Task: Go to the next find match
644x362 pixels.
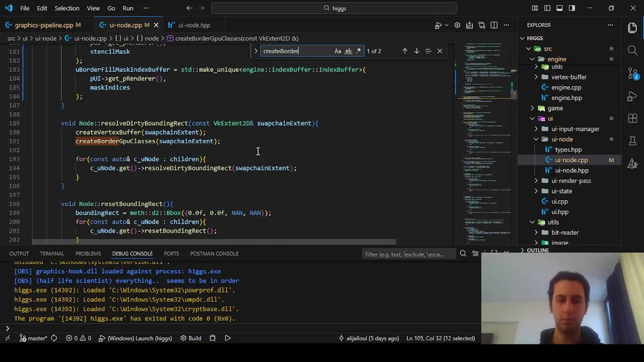Action: pos(416,51)
